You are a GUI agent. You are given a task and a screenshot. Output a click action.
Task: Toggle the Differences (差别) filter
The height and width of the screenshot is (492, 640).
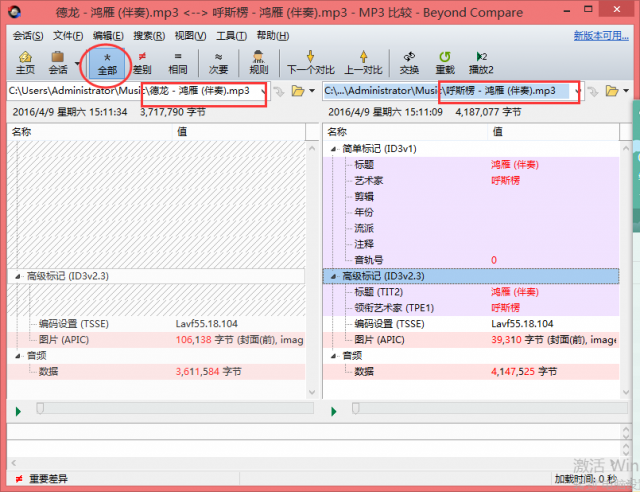click(x=142, y=63)
